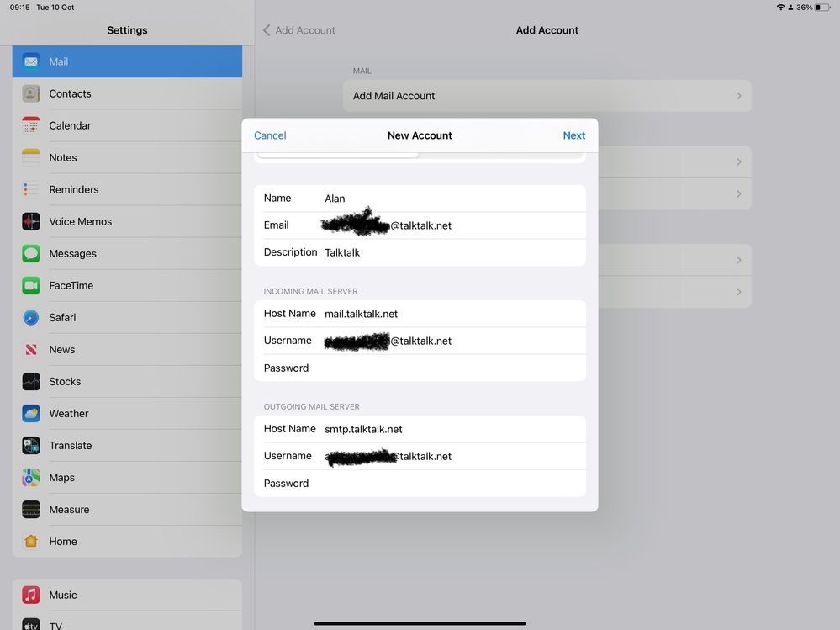Tap the back chevron beside Add Account

[267, 30]
